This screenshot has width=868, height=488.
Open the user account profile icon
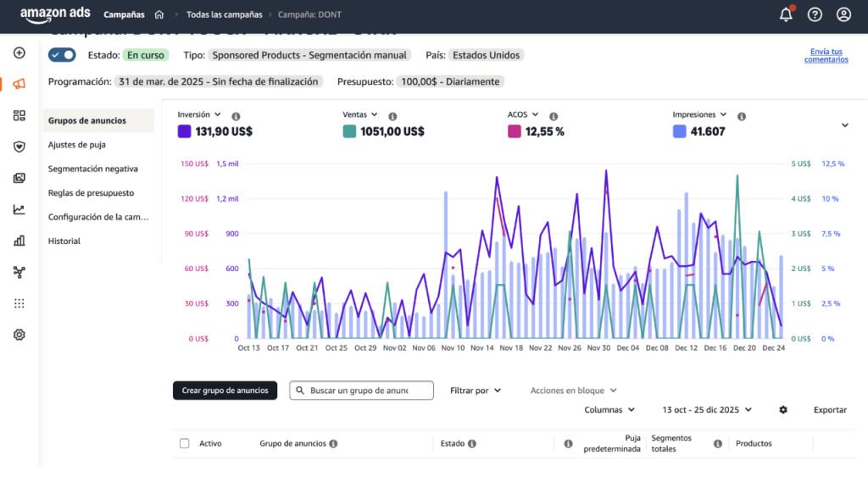point(843,14)
